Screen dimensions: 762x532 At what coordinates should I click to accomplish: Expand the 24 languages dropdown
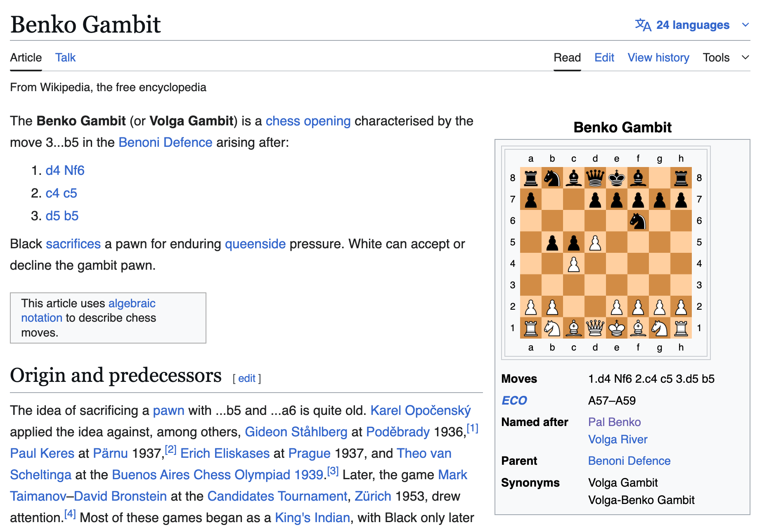tap(693, 25)
